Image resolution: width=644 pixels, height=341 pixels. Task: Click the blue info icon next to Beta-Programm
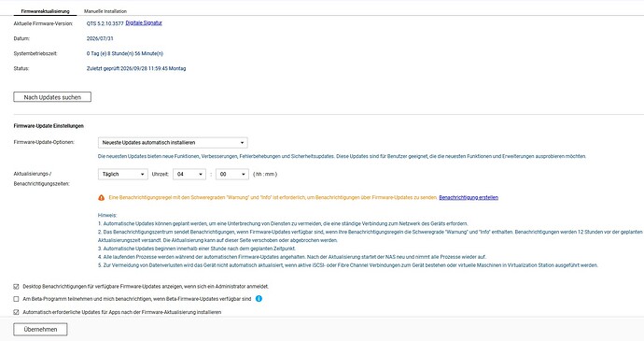point(259,299)
